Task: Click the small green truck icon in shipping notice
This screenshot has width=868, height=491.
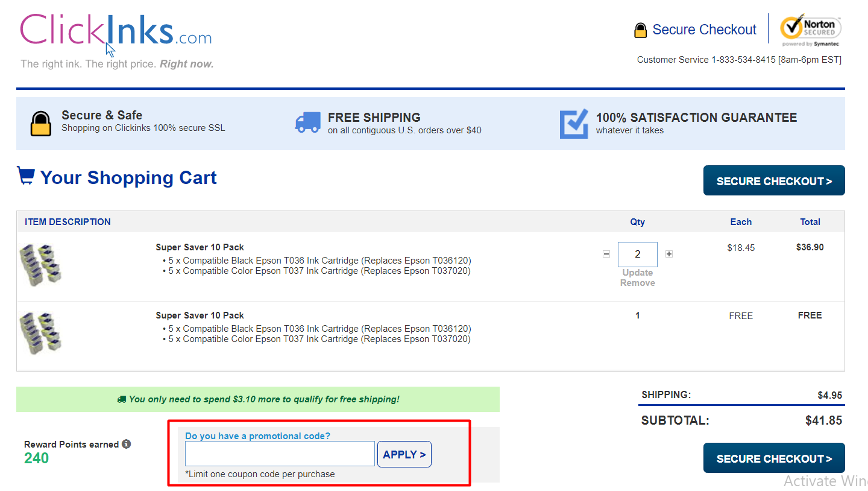Action: tap(122, 399)
